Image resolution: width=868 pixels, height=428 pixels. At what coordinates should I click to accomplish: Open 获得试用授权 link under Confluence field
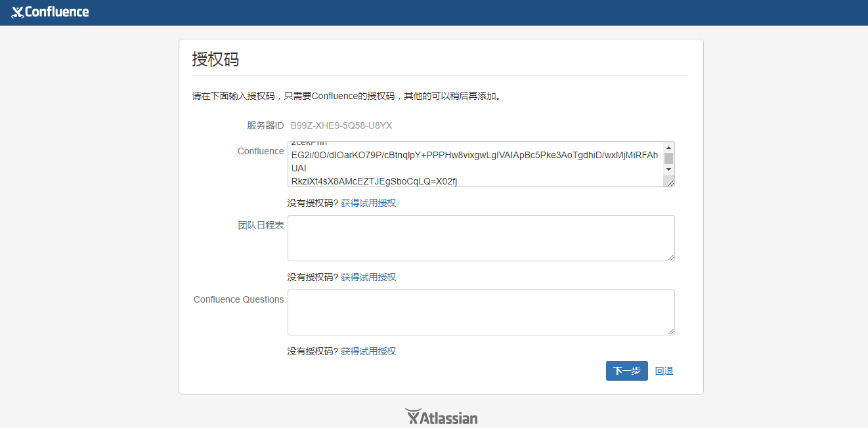coord(368,203)
